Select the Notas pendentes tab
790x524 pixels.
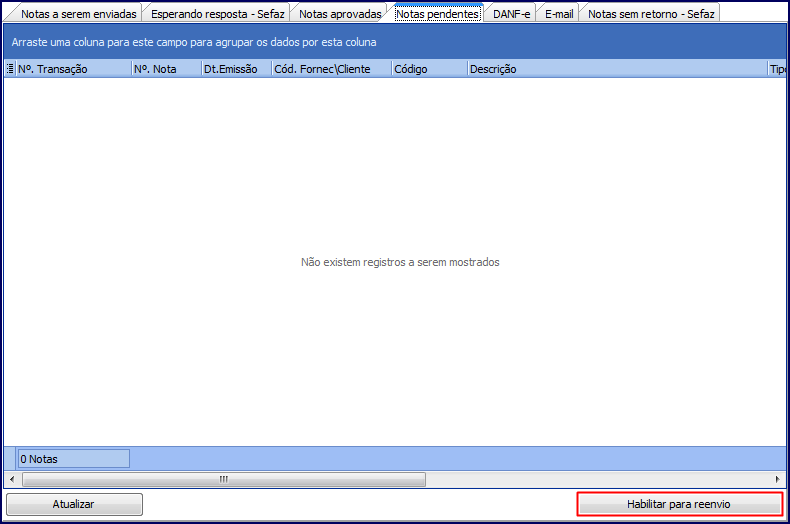tap(437, 13)
